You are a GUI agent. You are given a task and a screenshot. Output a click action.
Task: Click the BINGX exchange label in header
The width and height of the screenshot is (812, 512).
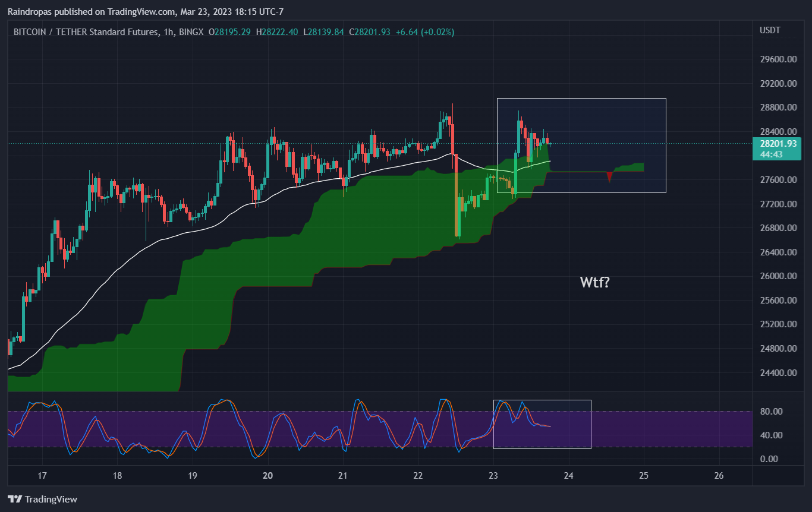tap(191, 31)
